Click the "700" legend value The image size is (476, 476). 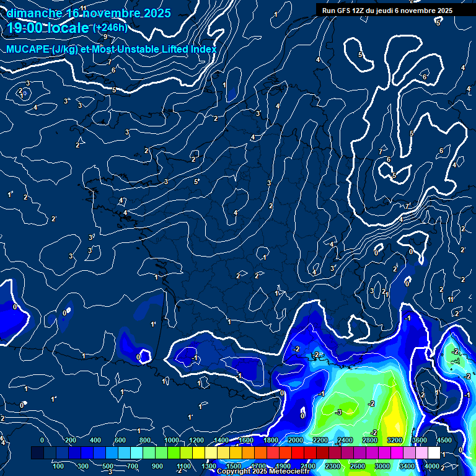tap(133, 466)
